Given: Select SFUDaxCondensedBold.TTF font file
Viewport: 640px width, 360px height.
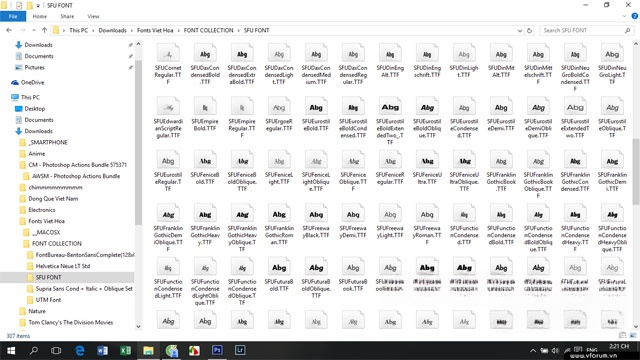Looking at the screenshot, I should 205,65.
